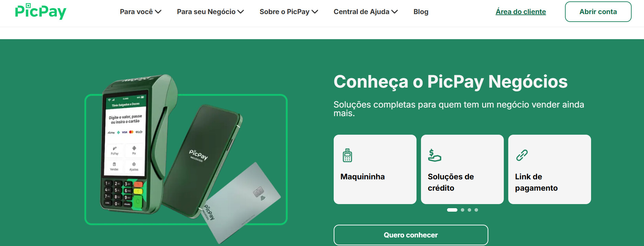Click the chevron beside Central de Ajuda

point(395,12)
